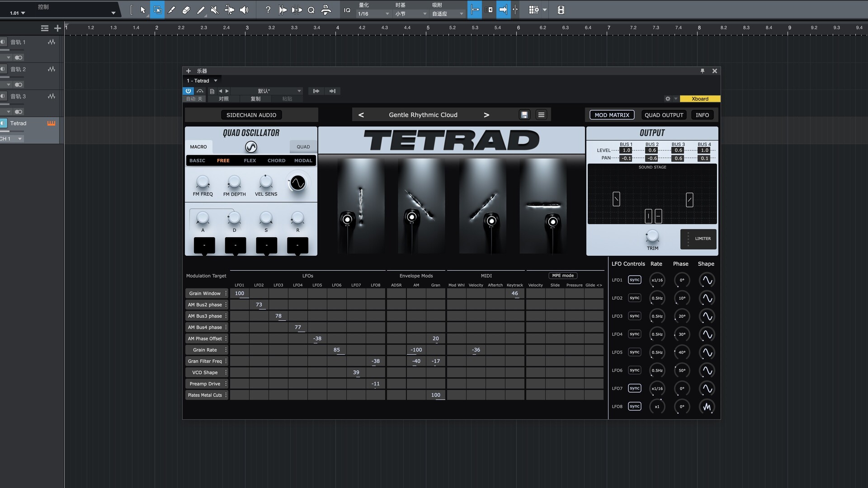This screenshot has width=868, height=488.
Task: Open timebase 小节 dropdown
Action: tap(411, 14)
